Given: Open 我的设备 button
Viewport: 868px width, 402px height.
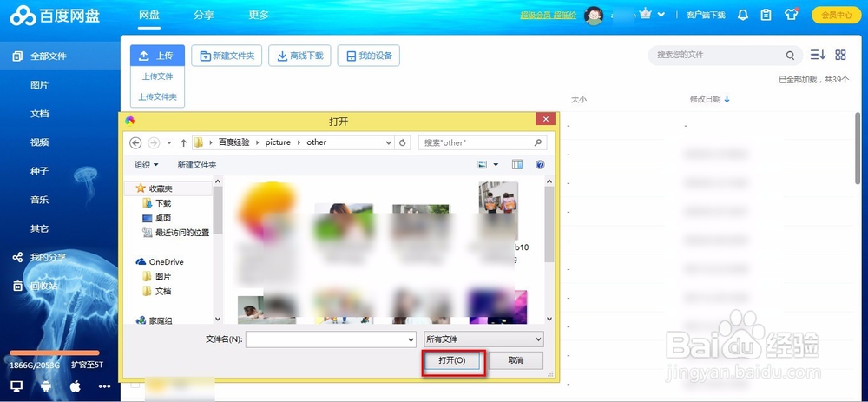Looking at the screenshot, I should point(369,56).
